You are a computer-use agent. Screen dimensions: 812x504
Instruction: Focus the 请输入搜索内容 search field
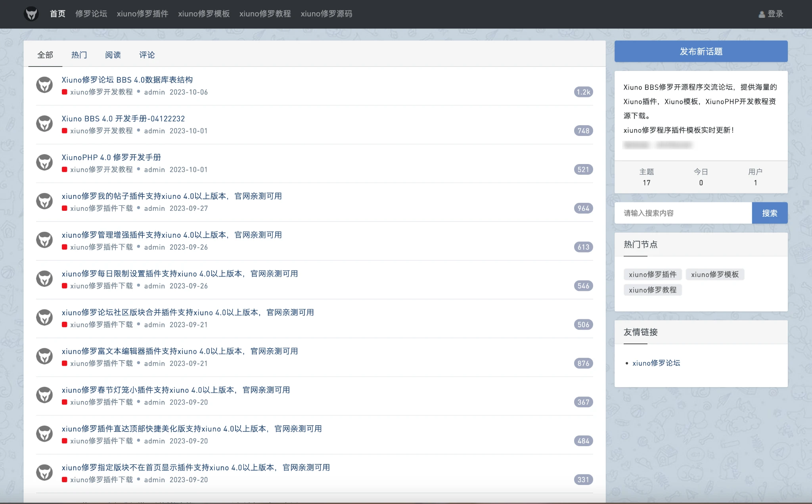[683, 213]
